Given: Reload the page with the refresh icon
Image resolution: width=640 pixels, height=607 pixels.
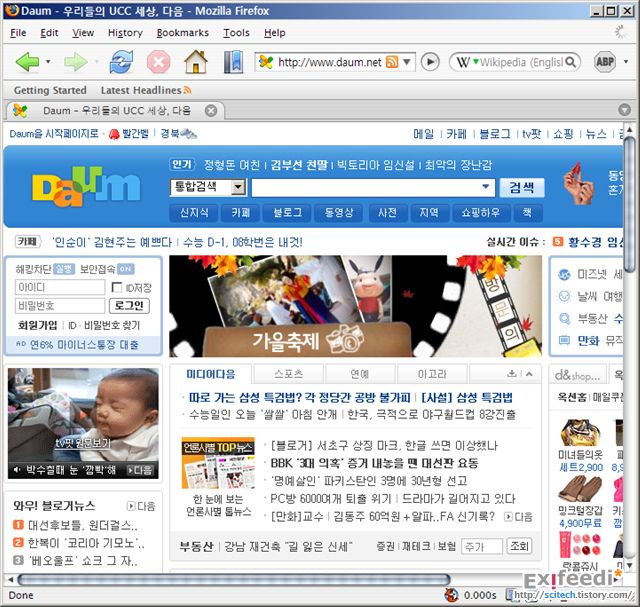Looking at the screenshot, I should (x=121, y=62).
